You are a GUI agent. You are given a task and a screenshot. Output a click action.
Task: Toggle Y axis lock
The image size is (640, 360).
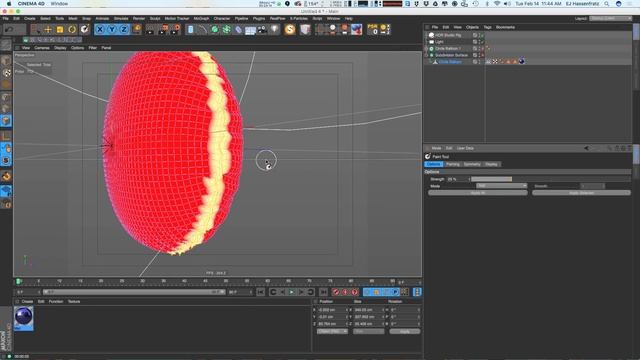[x=111, y=29]
